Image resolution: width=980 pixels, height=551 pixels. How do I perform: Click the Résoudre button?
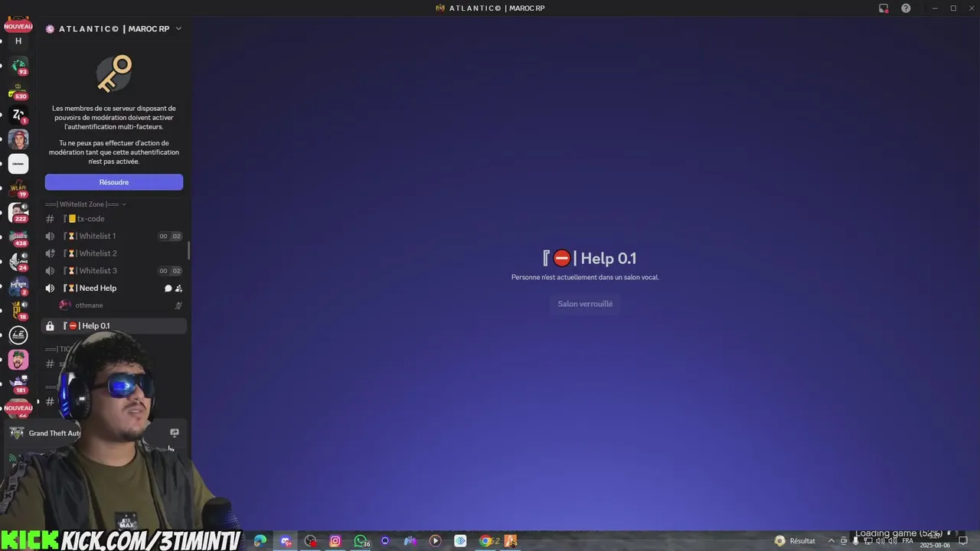[113, 182]
